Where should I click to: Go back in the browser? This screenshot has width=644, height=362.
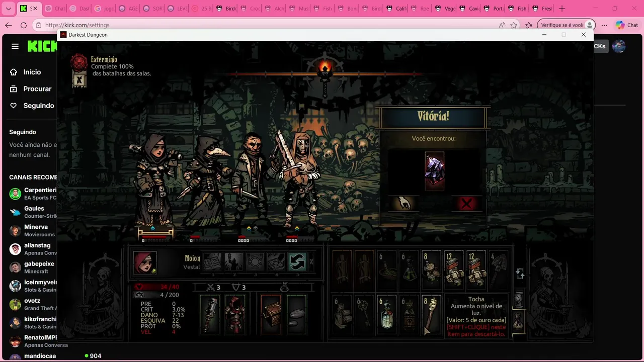pos(9,25)
